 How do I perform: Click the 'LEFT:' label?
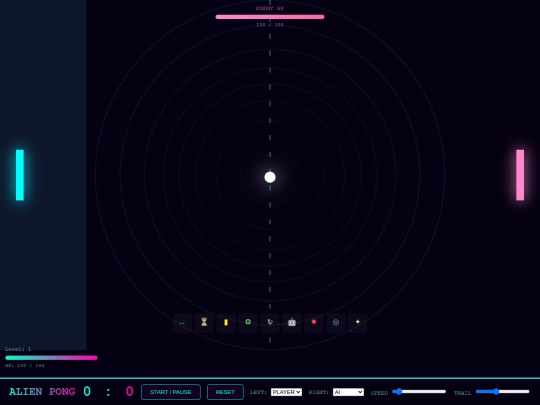[259, 392]
